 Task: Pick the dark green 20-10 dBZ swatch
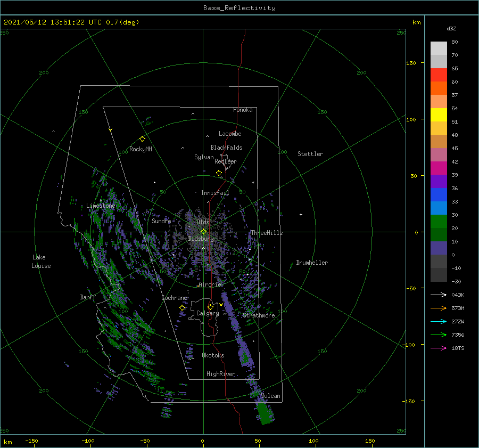click(439, 235)
